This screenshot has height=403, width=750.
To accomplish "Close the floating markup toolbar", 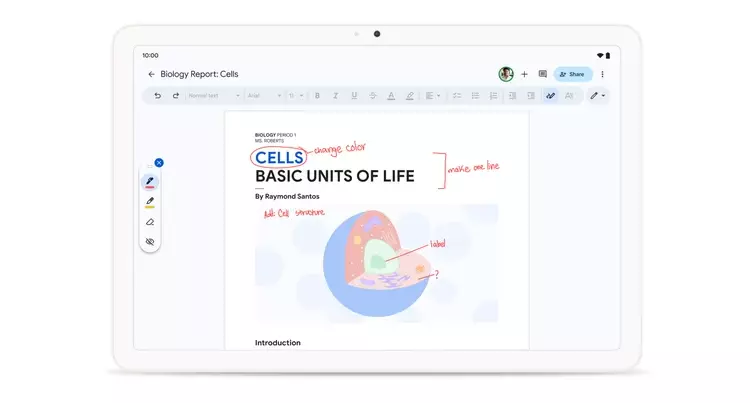I will tap(159, 163).
